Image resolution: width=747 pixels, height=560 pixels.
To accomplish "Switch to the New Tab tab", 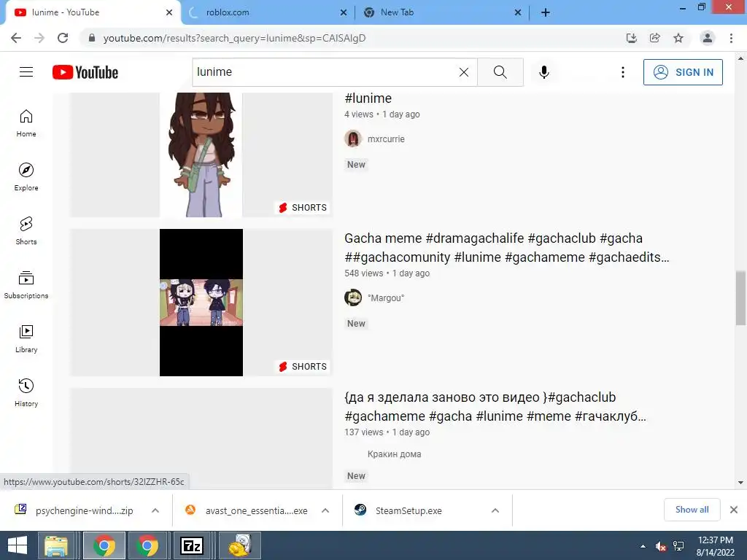I will (x=442, y=12).
